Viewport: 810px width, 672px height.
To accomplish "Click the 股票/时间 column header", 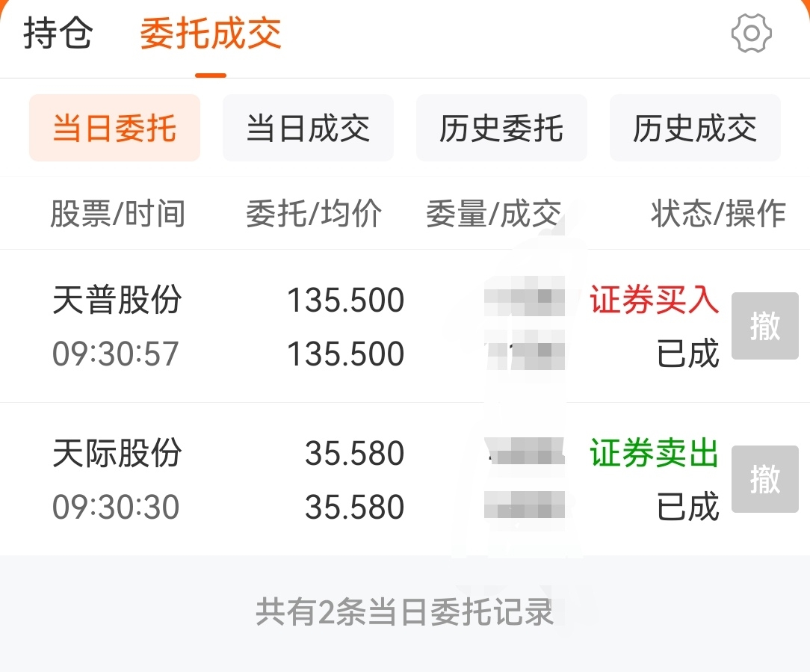I will pyautogui.click(x=117, y=214).
